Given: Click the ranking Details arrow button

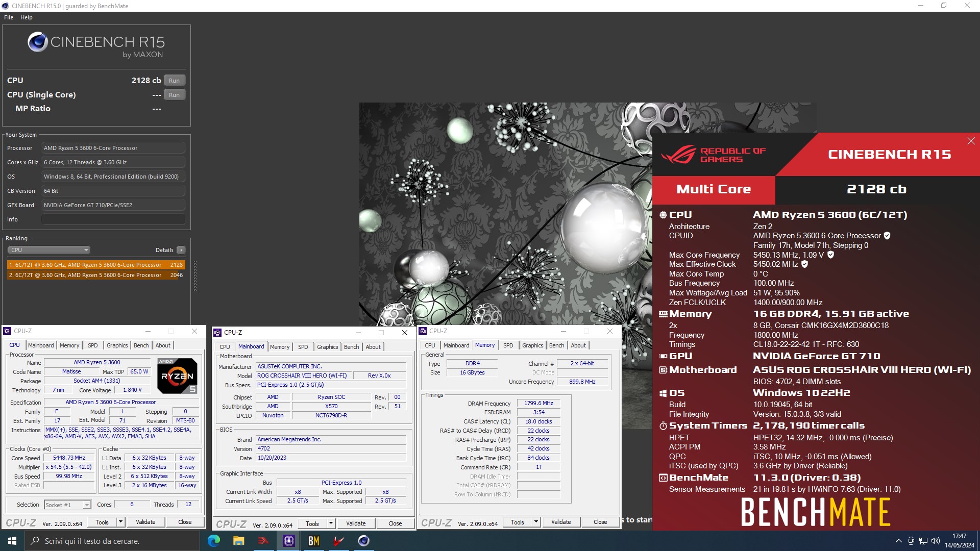Looking at the screenshot, I should (181, 250).
